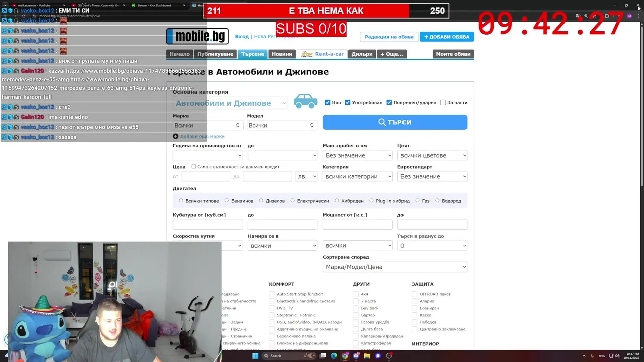Open the Категория dropdown

click(x=357, y=176)
